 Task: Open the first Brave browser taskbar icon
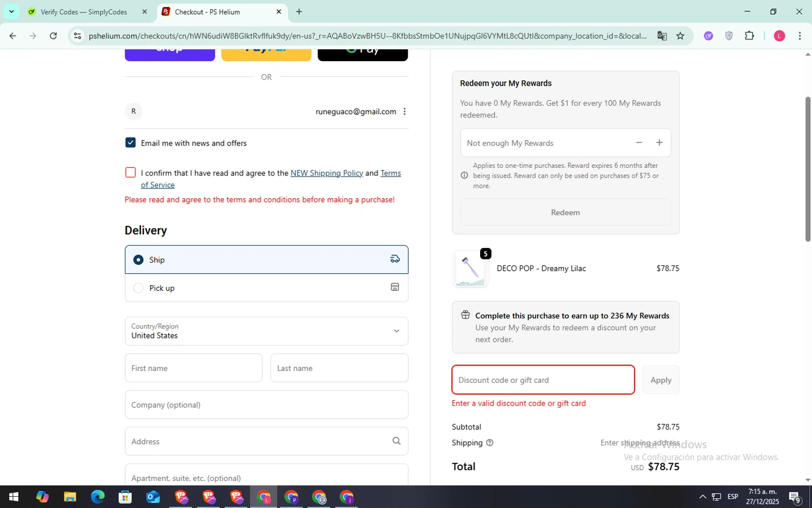pyautogui.click(x=181, y=497)
